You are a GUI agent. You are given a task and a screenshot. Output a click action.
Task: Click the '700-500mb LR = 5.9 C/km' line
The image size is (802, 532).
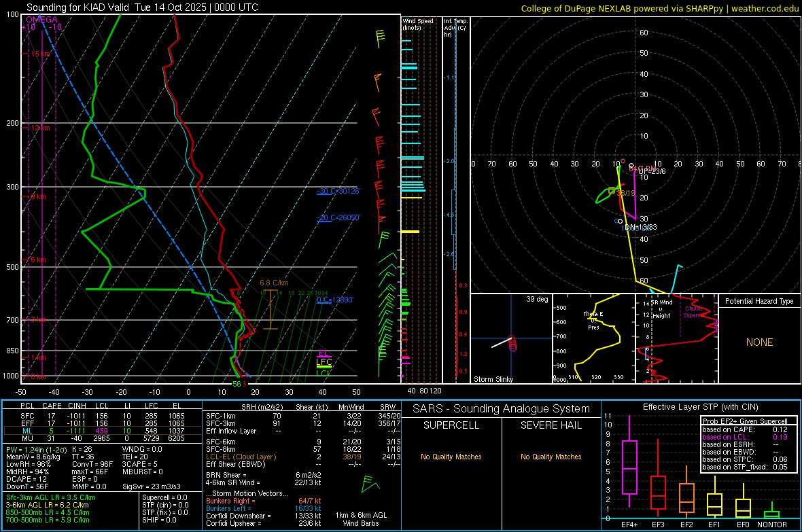click(x=48, y=520)
